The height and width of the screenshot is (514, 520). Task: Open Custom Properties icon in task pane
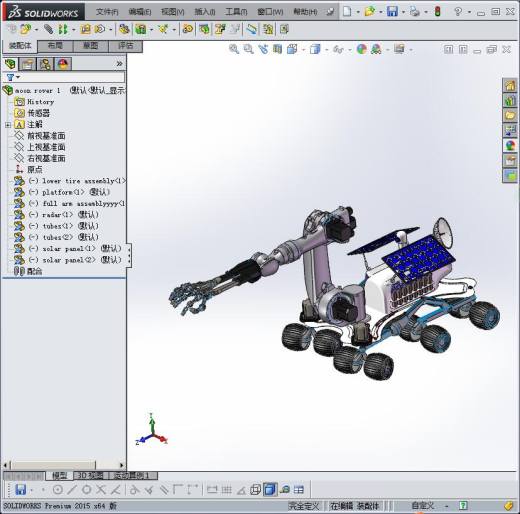510,161
